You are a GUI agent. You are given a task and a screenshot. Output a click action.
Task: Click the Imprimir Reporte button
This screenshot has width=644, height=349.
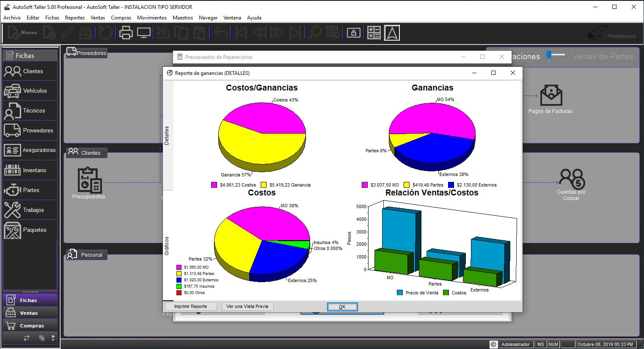[x=190, y=306]
